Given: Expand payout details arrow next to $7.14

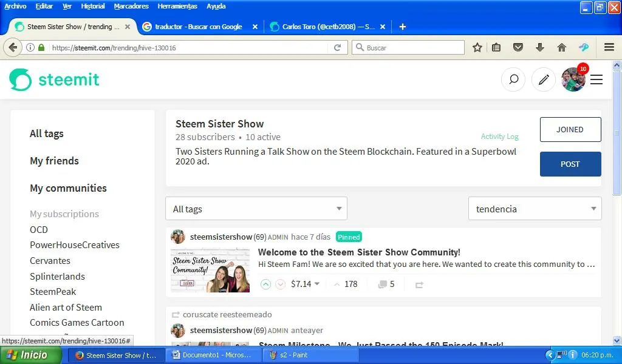Looking at the screenshot, I should (317, 283).
